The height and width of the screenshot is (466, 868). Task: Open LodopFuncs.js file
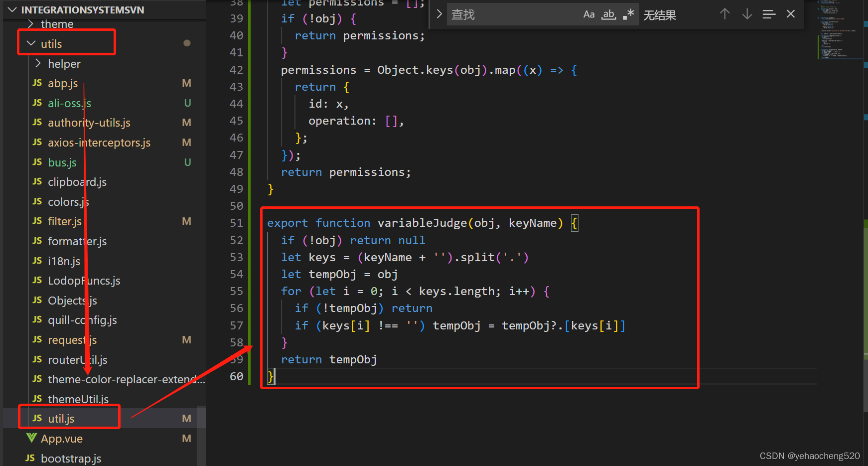(84, 281)
